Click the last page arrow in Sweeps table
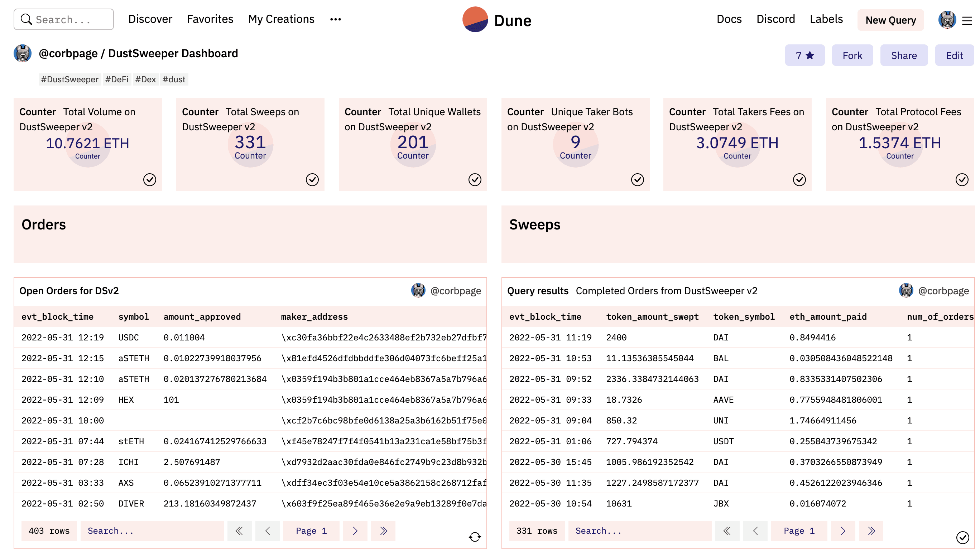Viewport: 980px width, 557px height. 871,531
